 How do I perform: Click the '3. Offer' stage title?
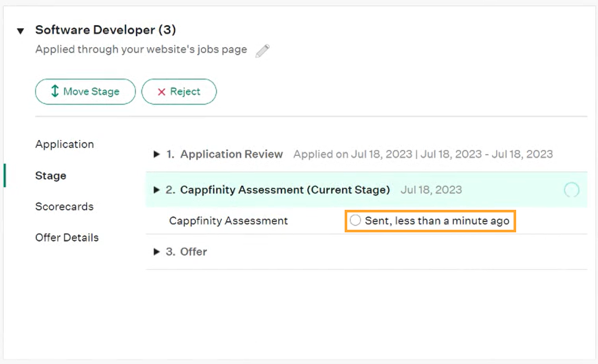click(x=187, y=252)
